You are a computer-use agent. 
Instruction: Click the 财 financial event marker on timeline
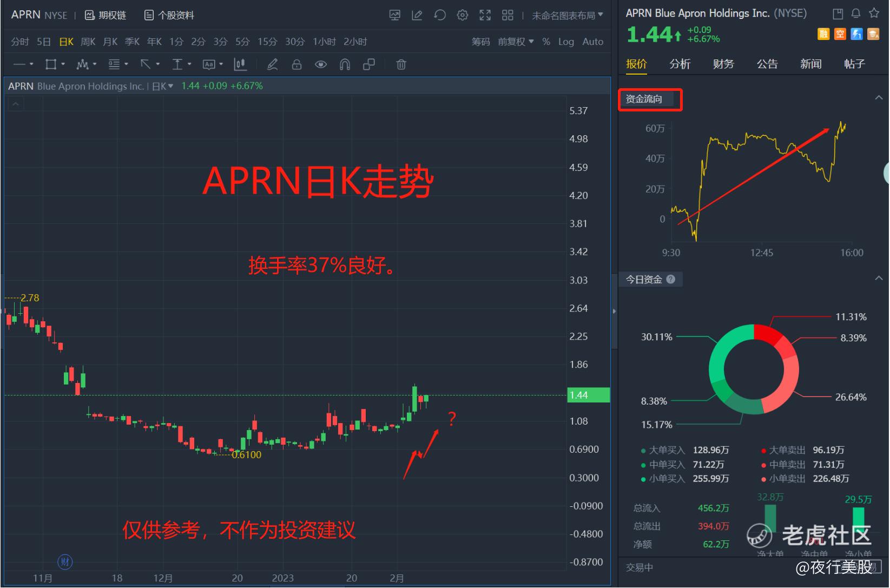65,562
